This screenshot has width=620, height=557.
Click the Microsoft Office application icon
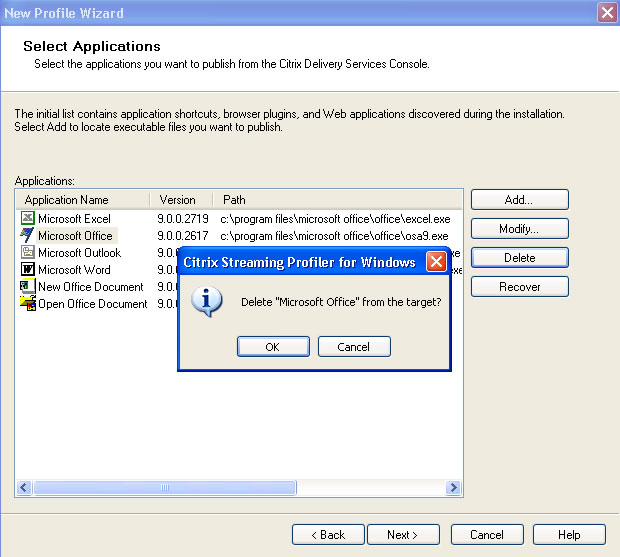coord(27,235)
